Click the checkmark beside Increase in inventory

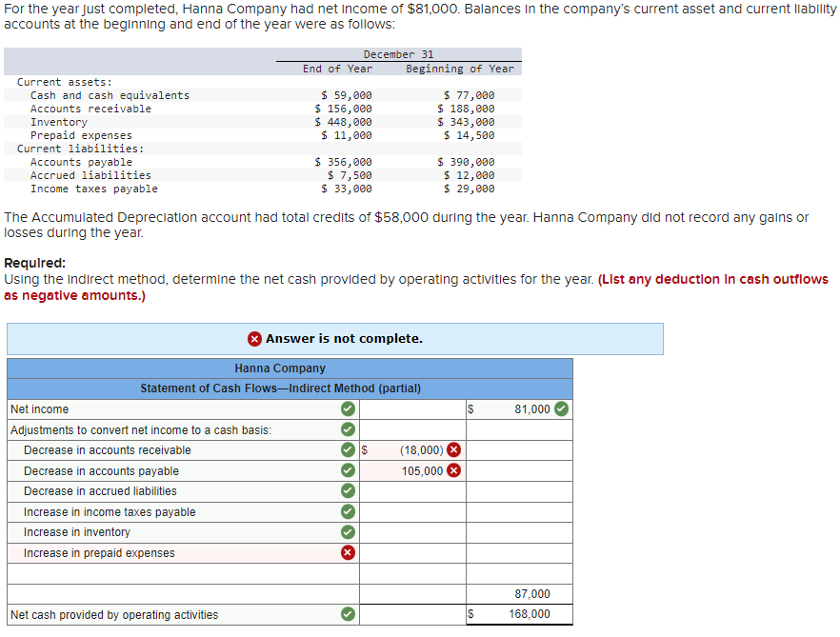(x=348, y=531)
